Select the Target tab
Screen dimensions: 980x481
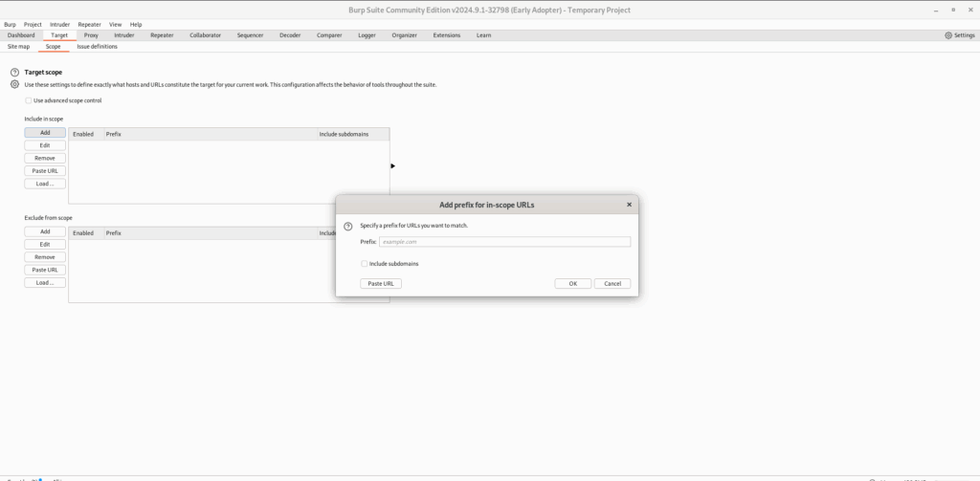(59, 35)
